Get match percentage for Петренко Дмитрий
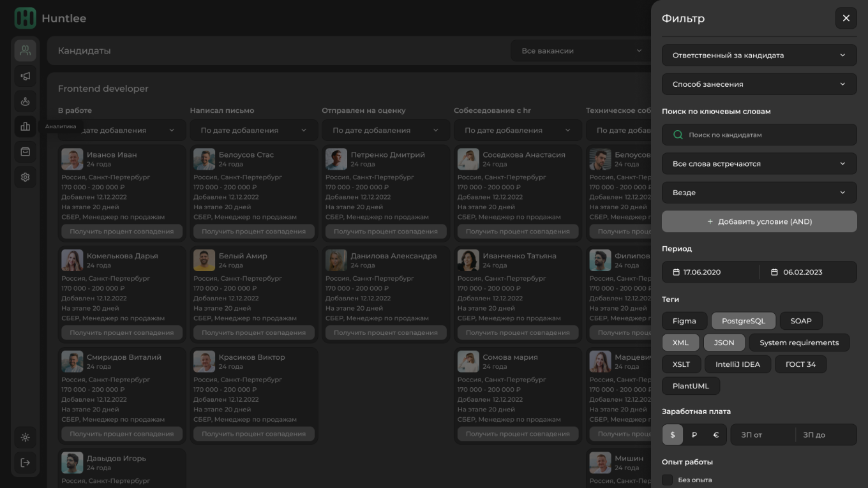This screenshot has width=868, height=488. (385, 232)
